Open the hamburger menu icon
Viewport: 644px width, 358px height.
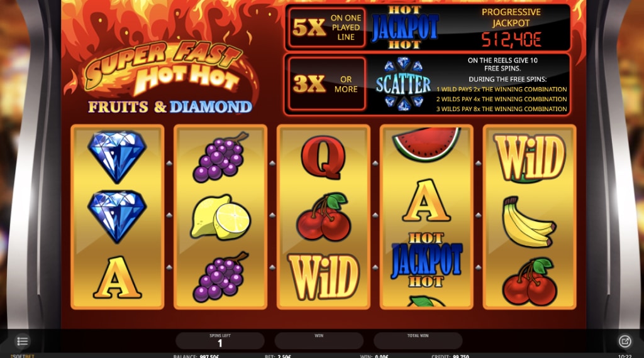tap(22, 341)
